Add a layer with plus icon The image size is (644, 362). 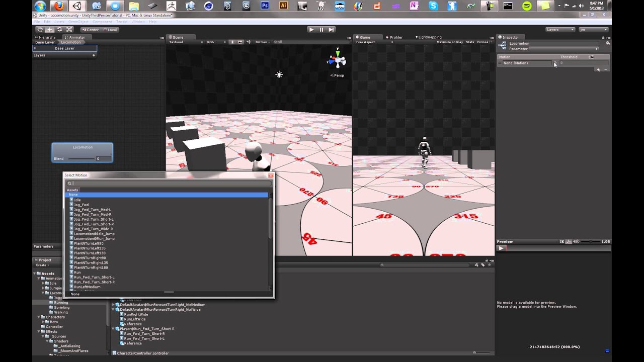tap(94, 55)
